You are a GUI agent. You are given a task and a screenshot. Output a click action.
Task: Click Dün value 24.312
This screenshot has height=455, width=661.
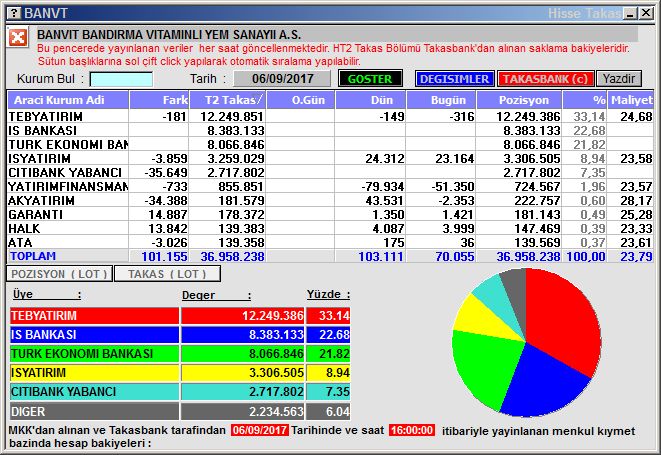coord(385,159)
